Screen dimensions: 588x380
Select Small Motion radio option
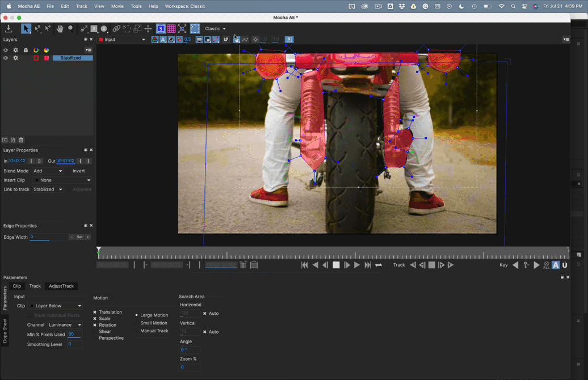pyautogui.click(x=136, y=323)
